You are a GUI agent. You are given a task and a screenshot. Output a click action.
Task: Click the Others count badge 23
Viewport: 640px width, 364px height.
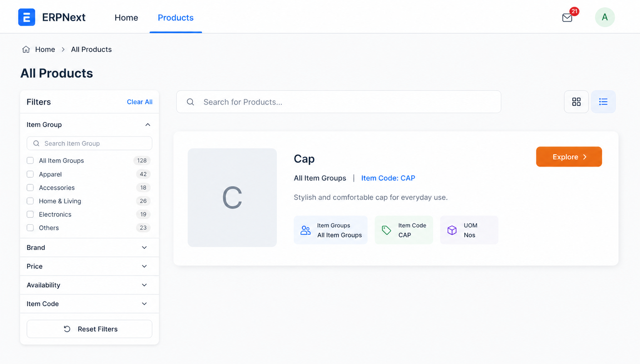pyautogui.click(x=143, y=228)
